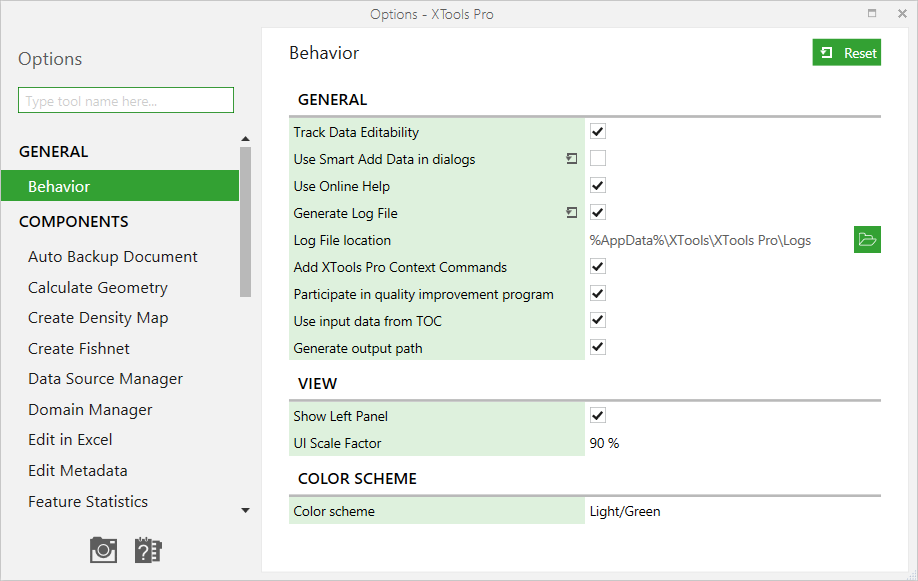Click the Color scheme label
The image size is (918, 581).
point(334,511)
